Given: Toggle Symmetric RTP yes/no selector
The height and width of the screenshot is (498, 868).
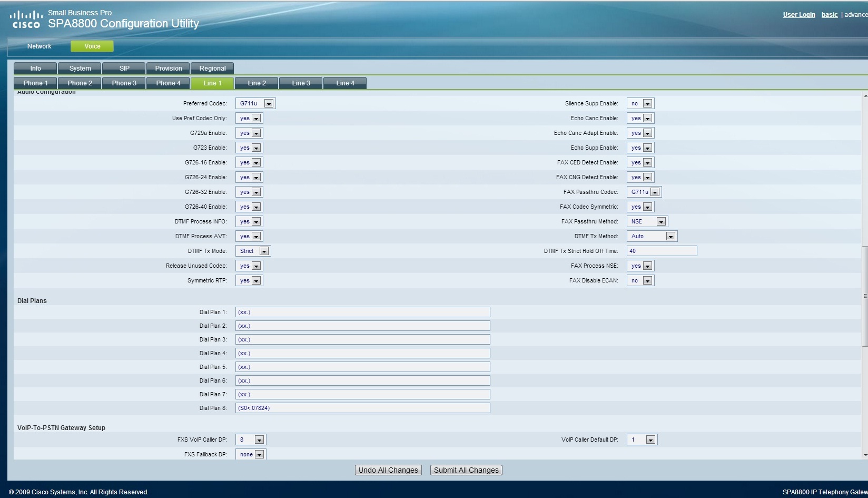Looking at the screenshot, I should tap(249, 281).
